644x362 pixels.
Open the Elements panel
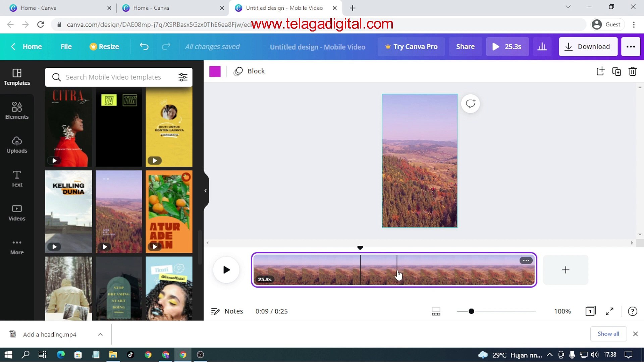coord(17,111)
